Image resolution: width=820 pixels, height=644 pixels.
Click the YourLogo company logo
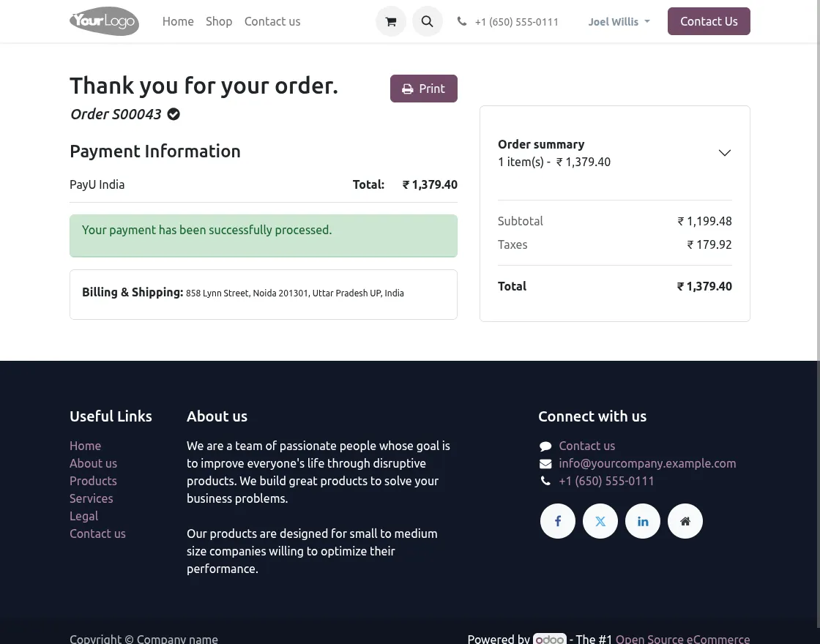tap(104, 21)
